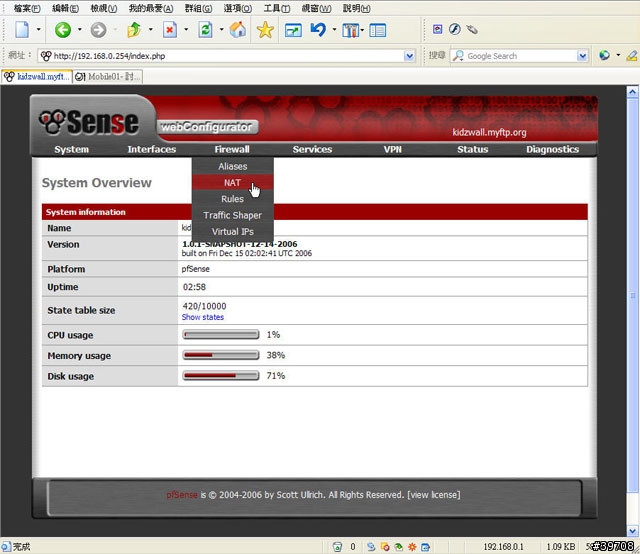The width and height of the screenshot is (640, 554).
Task: Open Up-level dropdown arrow
Action: point(151,29)
